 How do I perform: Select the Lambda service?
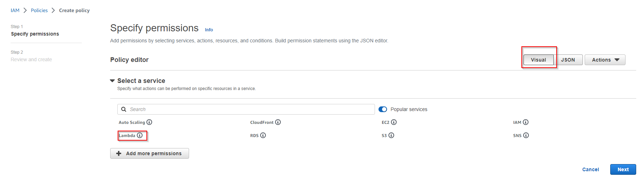(127, 136)
